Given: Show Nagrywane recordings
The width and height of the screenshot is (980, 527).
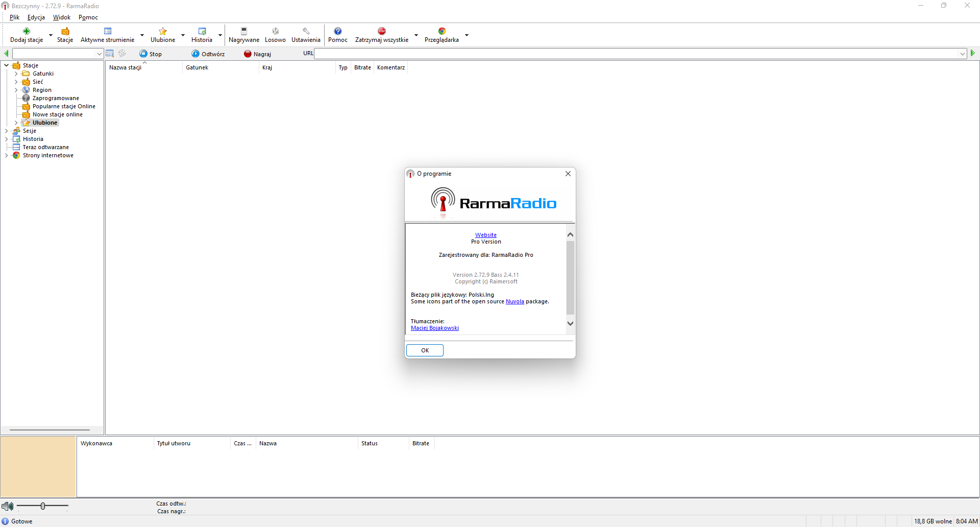Looking at the screenshot, I should point(244,35).
